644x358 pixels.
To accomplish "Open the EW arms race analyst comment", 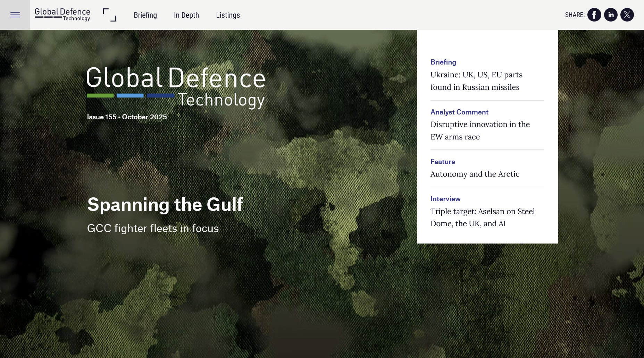I will pyautogui.click(x=480, y=130).
